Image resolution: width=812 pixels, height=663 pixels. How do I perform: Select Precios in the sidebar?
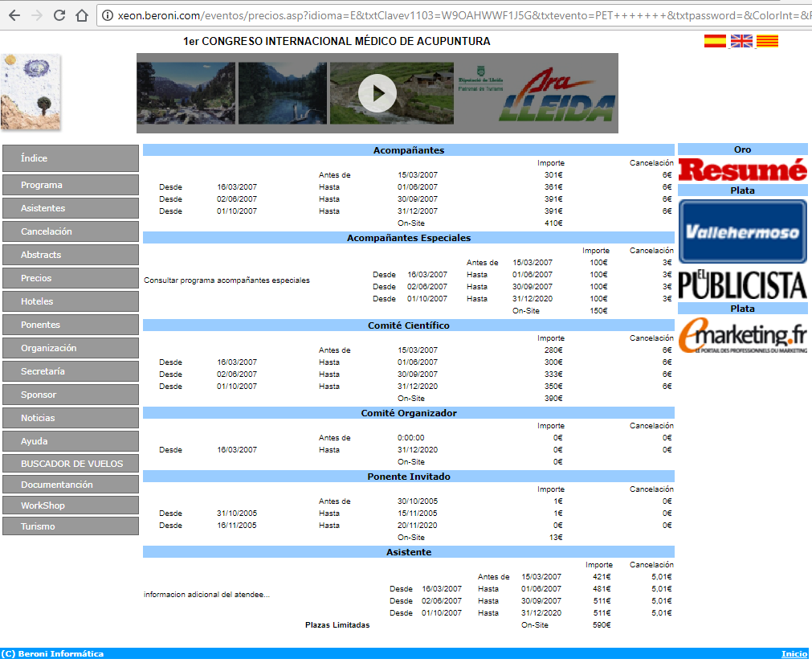point(71,278)
